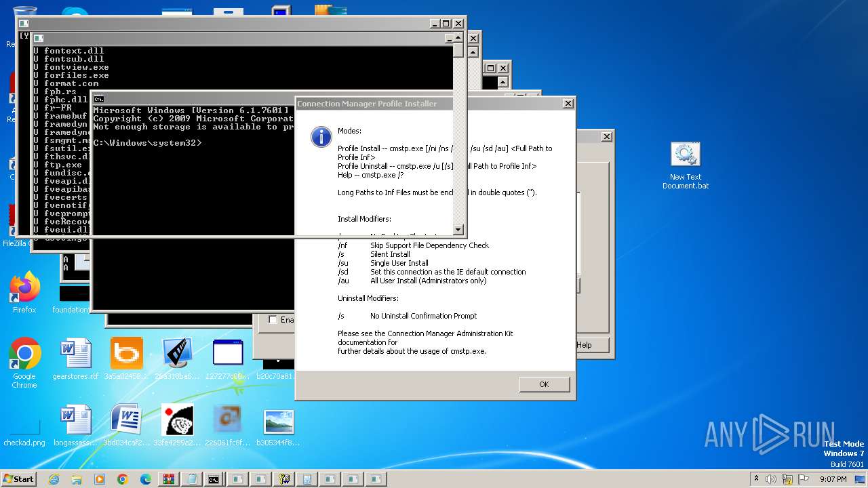Image resolution: width=868 pixels, height=488 pixels.
Task: Click the 'U forfiles.exe' listing line
Action: (71, 75)
